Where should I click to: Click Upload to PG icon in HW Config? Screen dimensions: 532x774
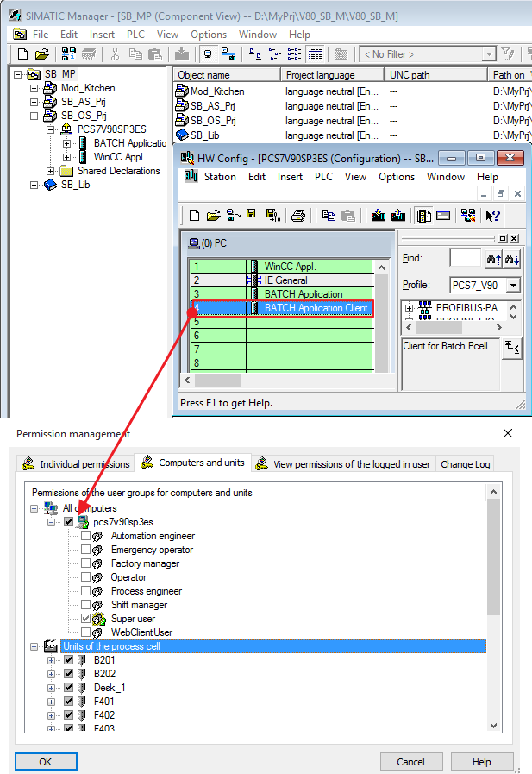click(x=397, y=215)
